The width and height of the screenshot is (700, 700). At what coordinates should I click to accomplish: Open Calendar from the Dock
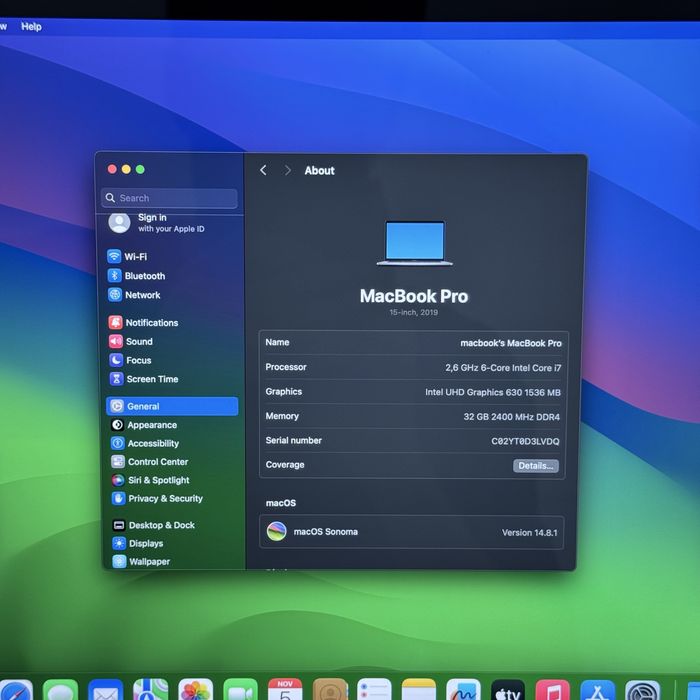click(285, 690)
